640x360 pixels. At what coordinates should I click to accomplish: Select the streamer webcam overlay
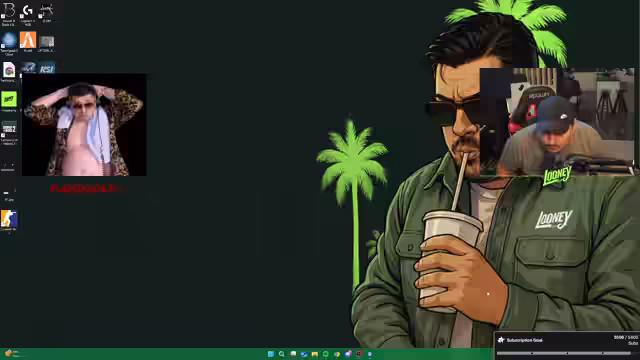(x=557, y=122)
